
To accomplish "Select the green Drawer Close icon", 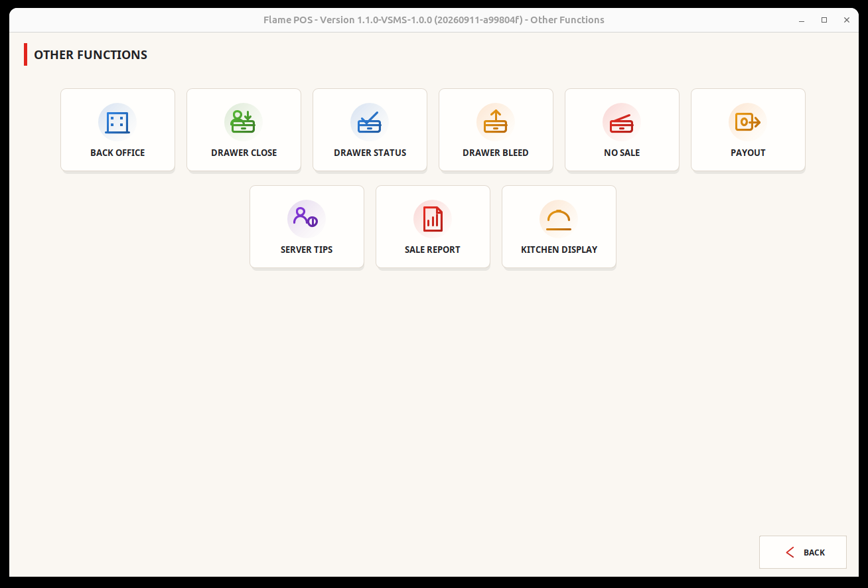I will pos(244,122).
